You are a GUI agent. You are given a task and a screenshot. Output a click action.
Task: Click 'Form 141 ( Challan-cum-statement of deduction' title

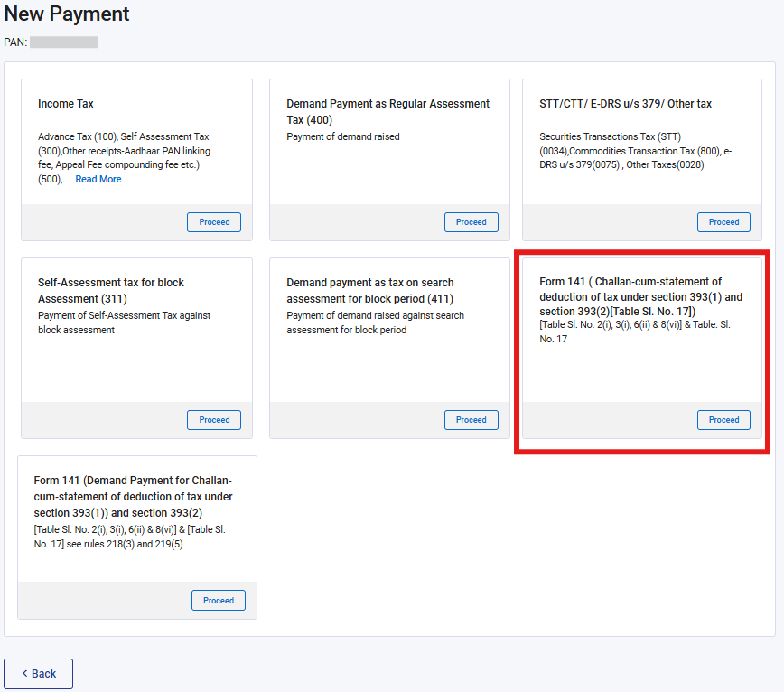pos(641,296)
